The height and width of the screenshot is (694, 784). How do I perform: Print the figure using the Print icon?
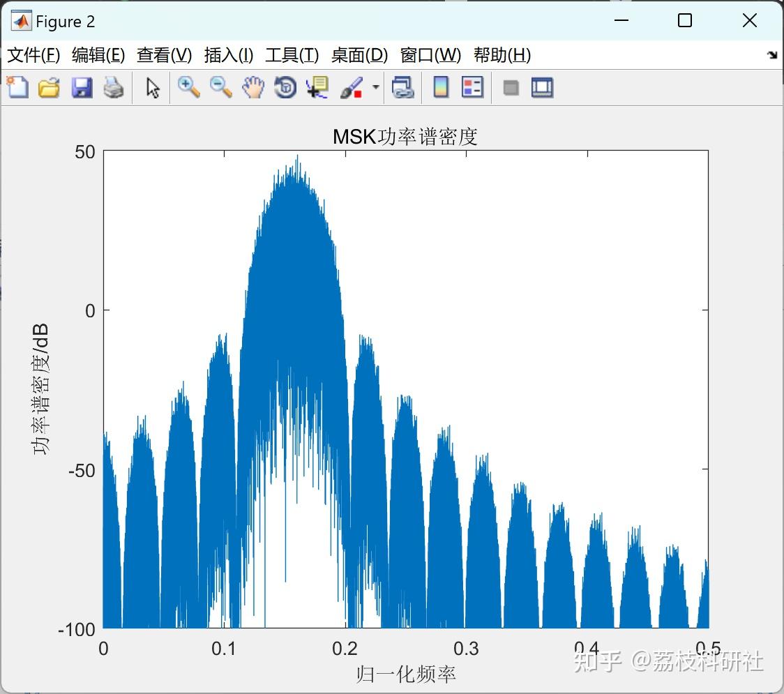tap(114, 88)
